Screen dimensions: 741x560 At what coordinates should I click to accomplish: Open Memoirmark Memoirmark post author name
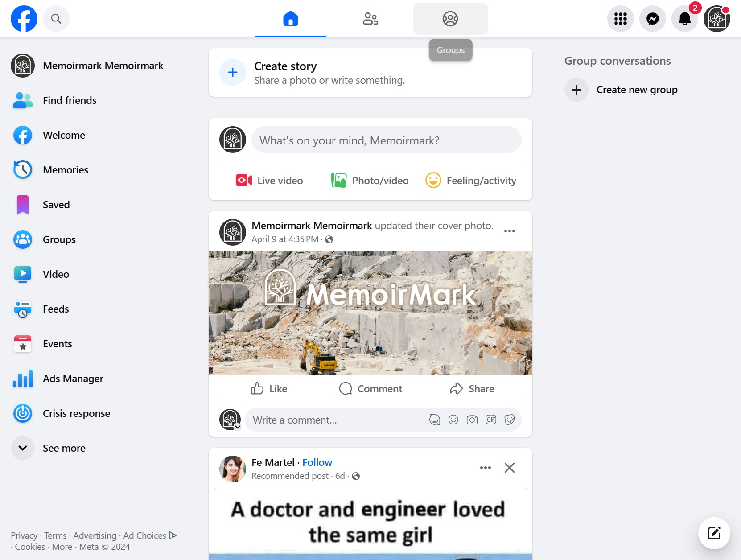pyautogui.click(x=312, y=226)
